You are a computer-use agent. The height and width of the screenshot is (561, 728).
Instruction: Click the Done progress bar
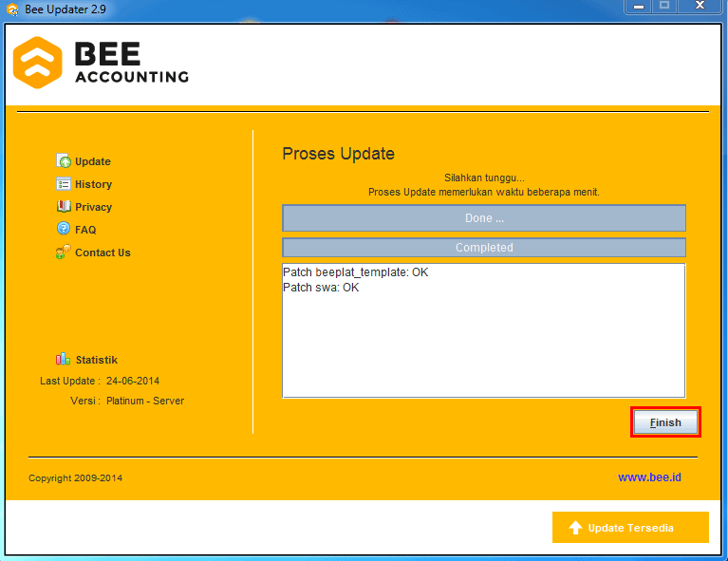(484, 217)
